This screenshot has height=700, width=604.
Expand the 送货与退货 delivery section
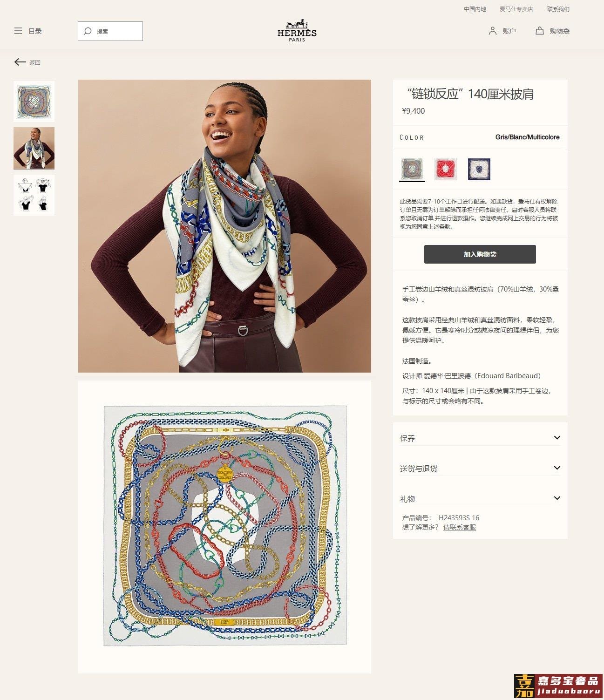pos(480,468)
